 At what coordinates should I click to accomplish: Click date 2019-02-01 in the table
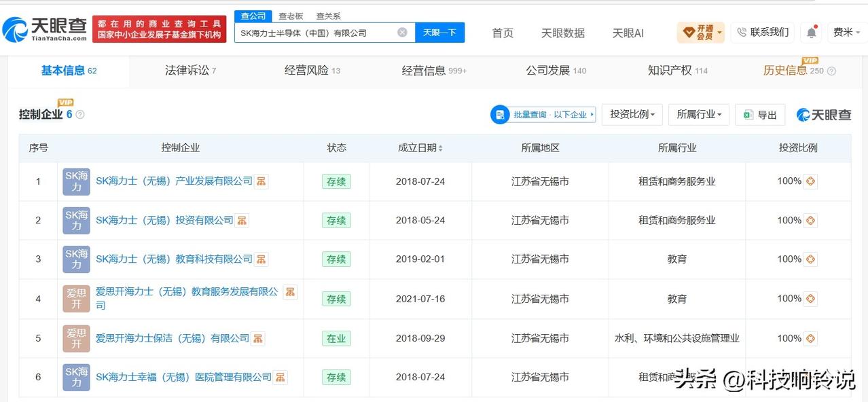click(x=420, y=259)
